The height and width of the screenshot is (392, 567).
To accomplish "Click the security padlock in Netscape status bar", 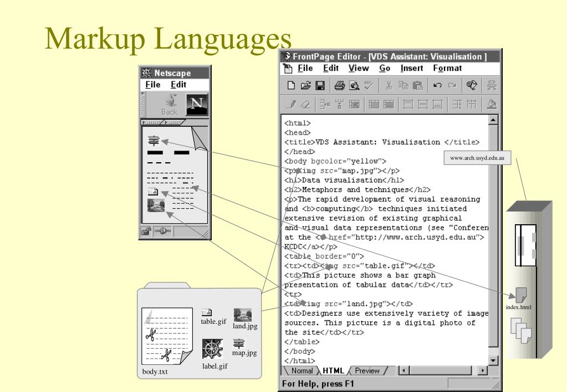I will (146, 231).
